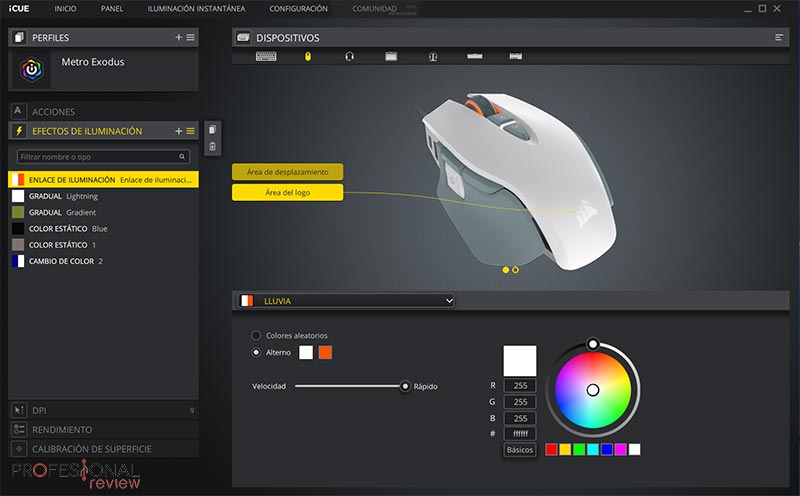Viewport: 800px width, 496px height.
Task: Choose the yellow basic color swatch
Action: coord(565,449)
